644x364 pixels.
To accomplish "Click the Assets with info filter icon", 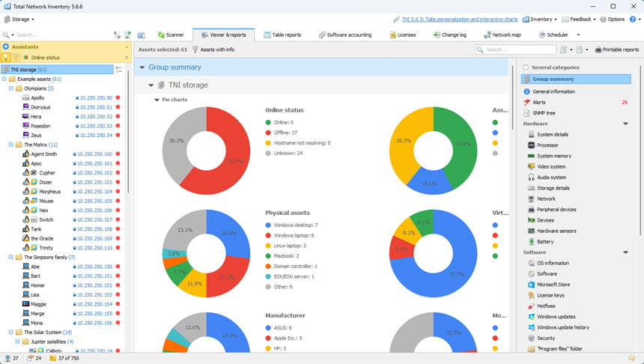I will tap(195, 49).
